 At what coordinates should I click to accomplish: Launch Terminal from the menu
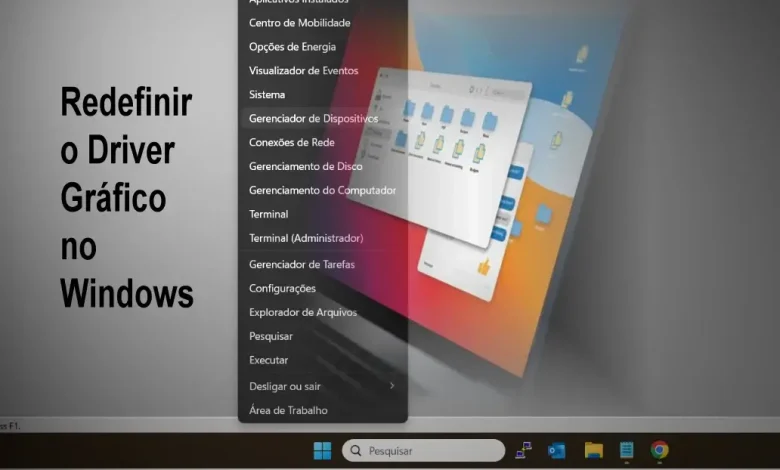tap(323, 214)
